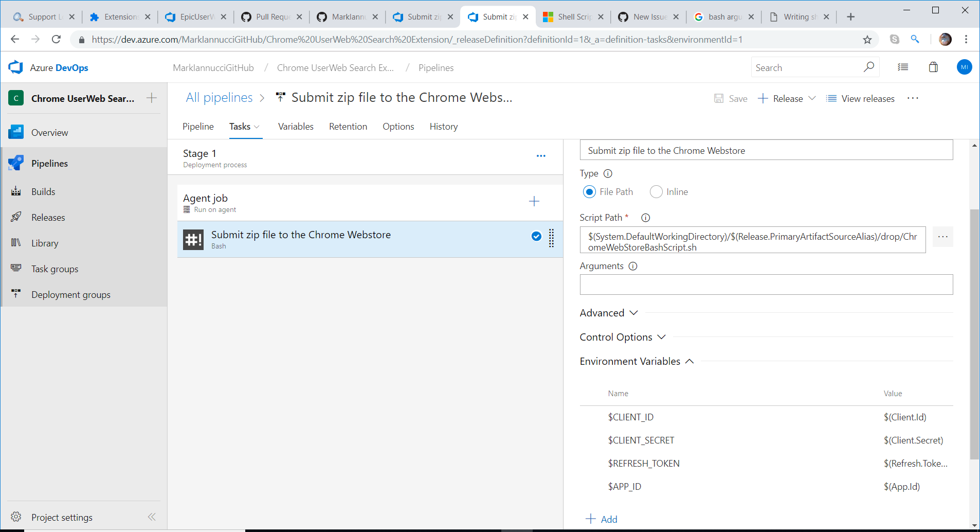
Task: Switch to the Shell Script browser tab
Action: click(x=573, y=17)
